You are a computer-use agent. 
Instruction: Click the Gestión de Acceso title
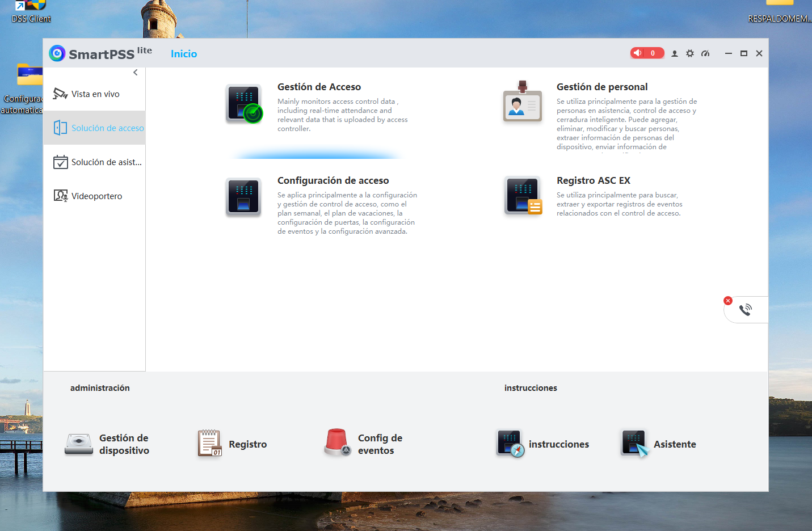click(x=319, y=87)
